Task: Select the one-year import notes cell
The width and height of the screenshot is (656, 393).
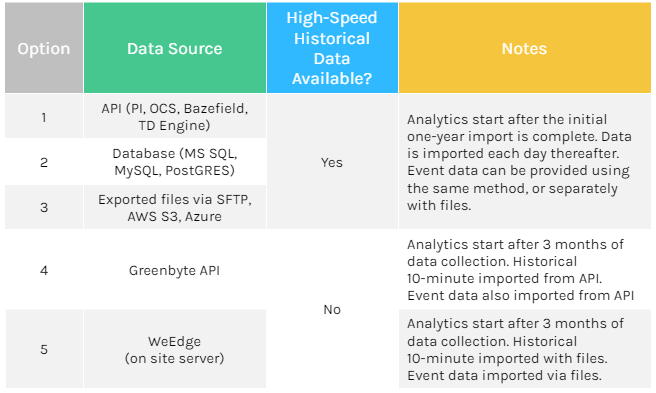Action: (x=525, y=162)
